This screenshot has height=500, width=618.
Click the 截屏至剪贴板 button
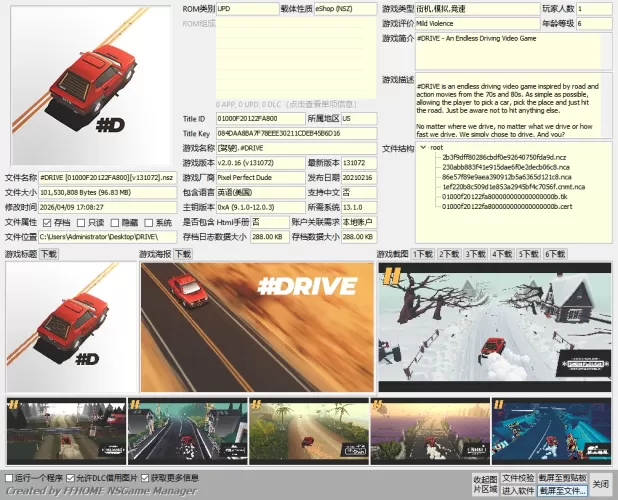pyautogui.click(x=562, y=478)
